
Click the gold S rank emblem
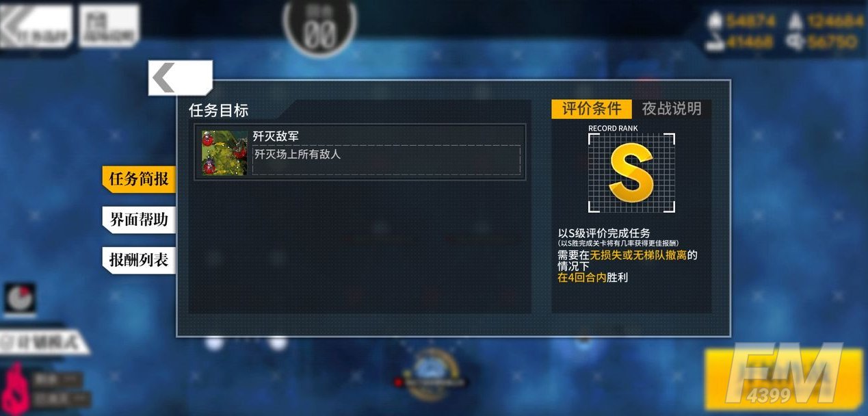(x=631, y=173)
